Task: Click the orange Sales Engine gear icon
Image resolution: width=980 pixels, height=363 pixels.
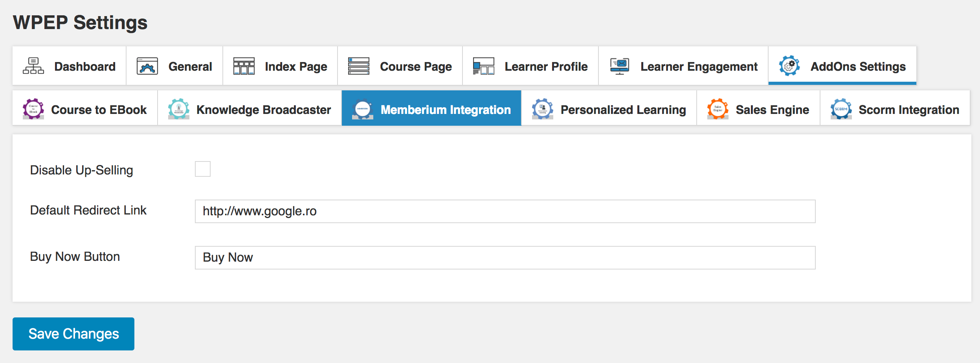Action: click(x=718, y=109)
